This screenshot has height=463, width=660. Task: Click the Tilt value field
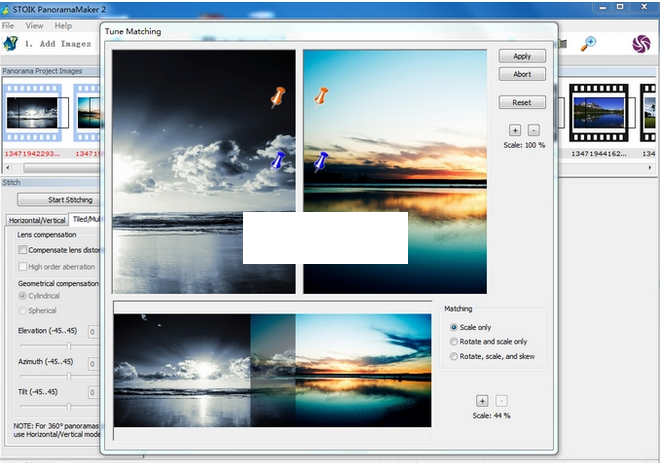point(93,393)
